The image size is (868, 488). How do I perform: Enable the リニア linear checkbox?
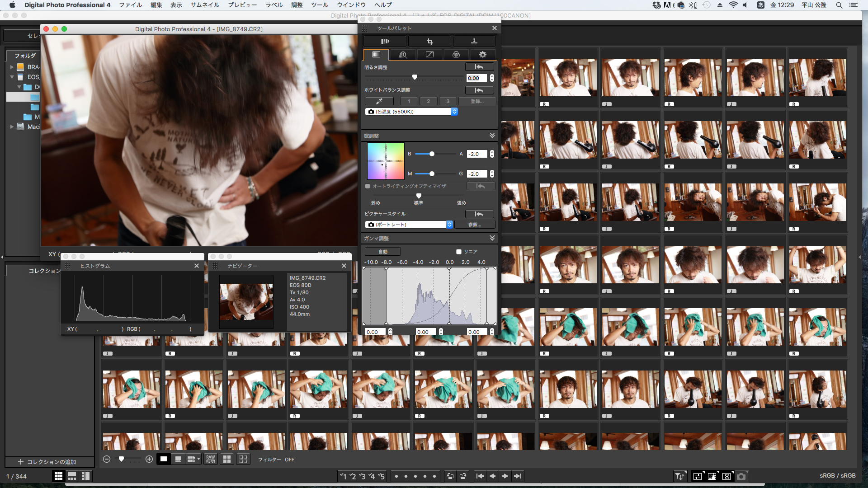(x=459, y=252)
